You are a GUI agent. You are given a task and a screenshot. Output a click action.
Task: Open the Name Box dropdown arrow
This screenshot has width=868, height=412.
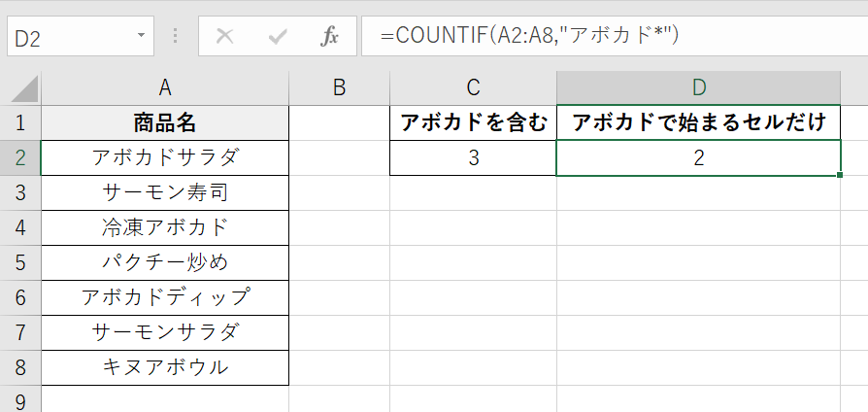click(142, 36)
